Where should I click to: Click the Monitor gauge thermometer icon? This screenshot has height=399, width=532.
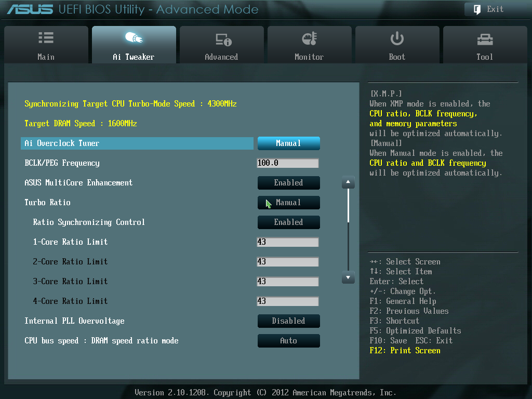(310, 38)
